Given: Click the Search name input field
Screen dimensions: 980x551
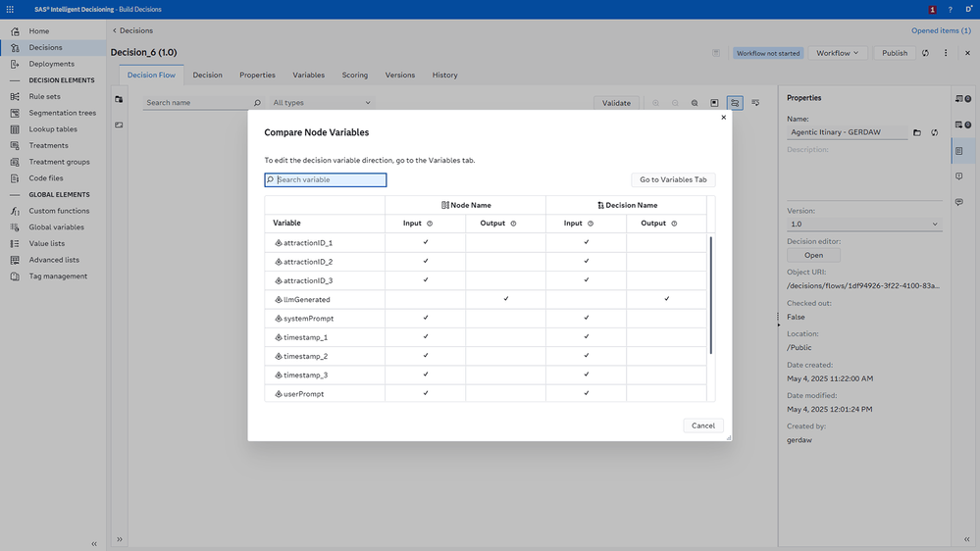Looking at the screenshot, I should pos(202,103).
